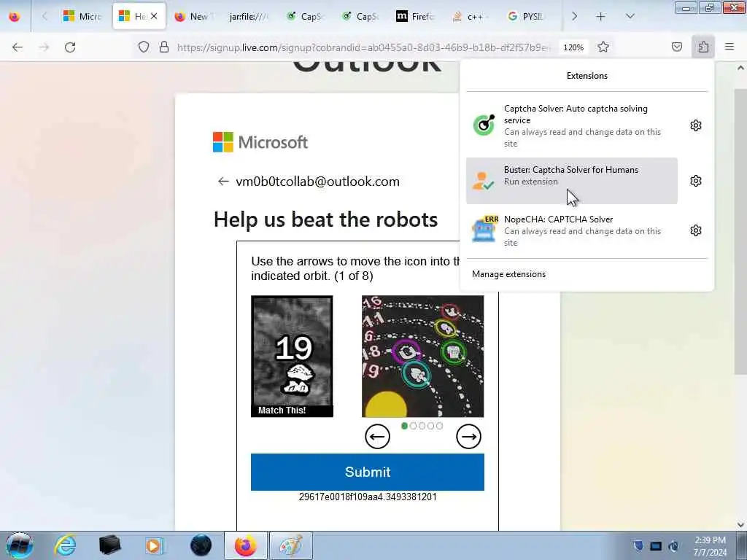Open the Windows Start button
Viewport: 747px width, 560px height.
[19, 545]
